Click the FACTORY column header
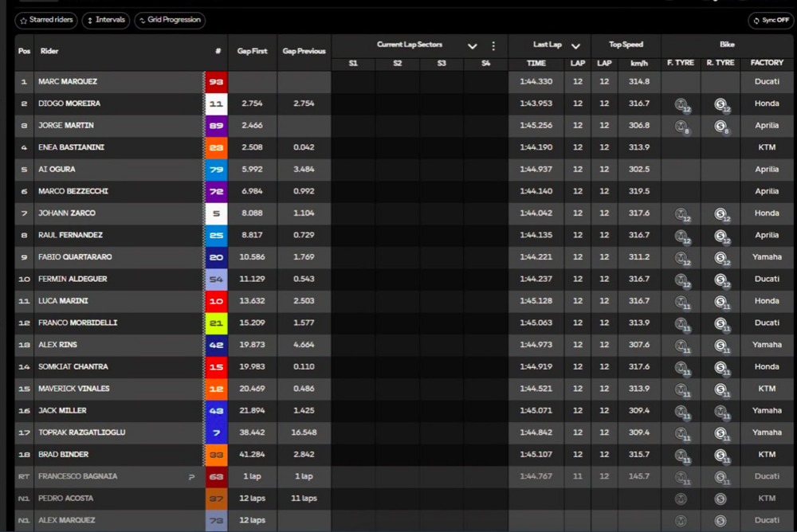The width and height of the screenshot is (797, 532). pyautogui.click(x=767, y=63)
